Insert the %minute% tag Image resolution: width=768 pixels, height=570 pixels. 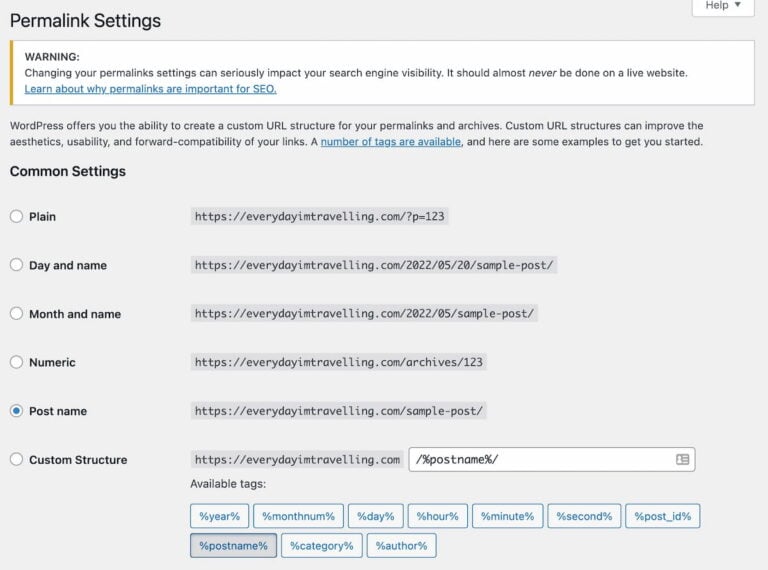tap(507, 516)
